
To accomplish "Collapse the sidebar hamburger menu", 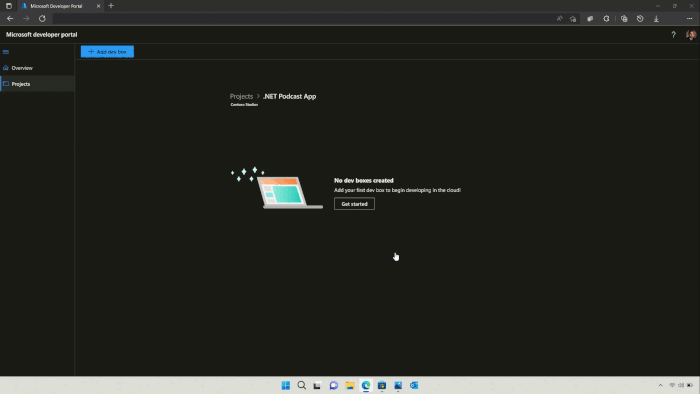I will (6, 52).
